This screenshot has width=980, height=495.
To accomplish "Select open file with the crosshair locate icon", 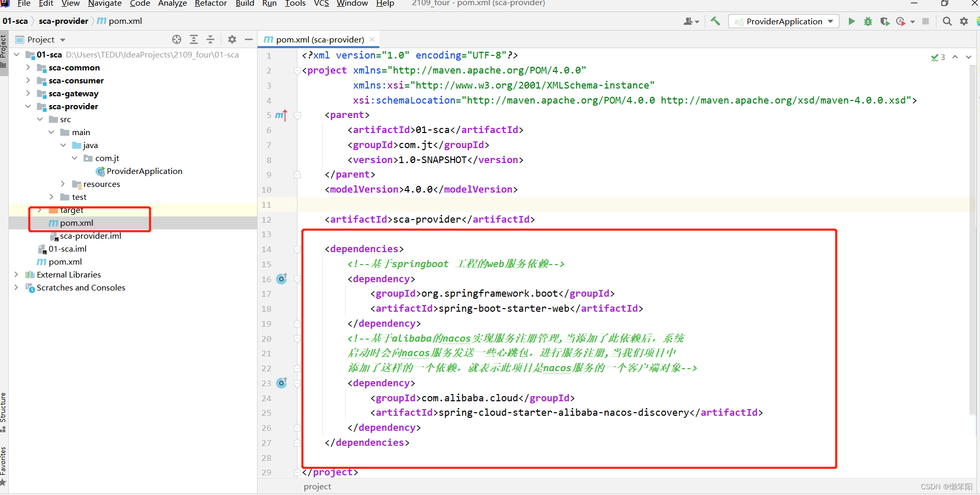I will (x=176, y=39).
